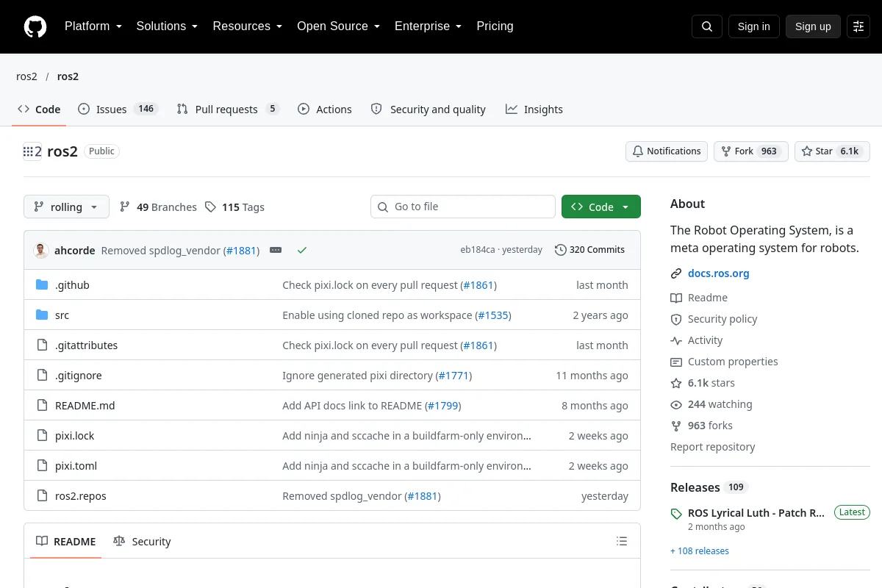
Task: Select the Security tab next to README
Action: pos(142,542)
